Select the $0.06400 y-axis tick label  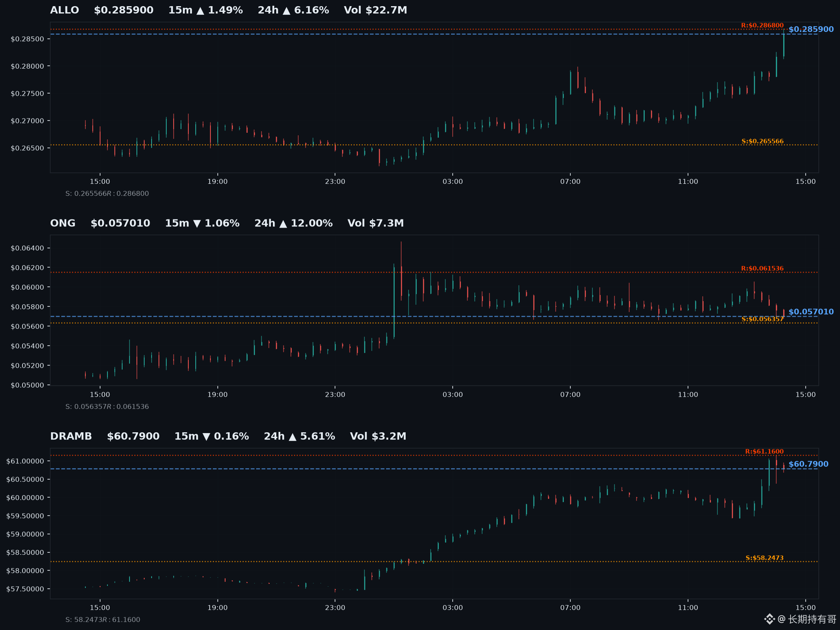tap(27, 248)
